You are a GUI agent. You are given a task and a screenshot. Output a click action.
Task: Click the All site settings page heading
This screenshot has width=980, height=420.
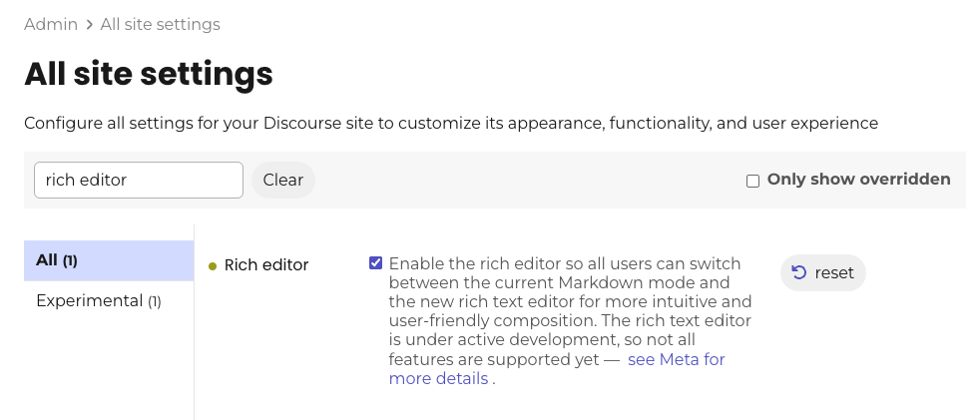pyautogui.click(x=149, y=74)
